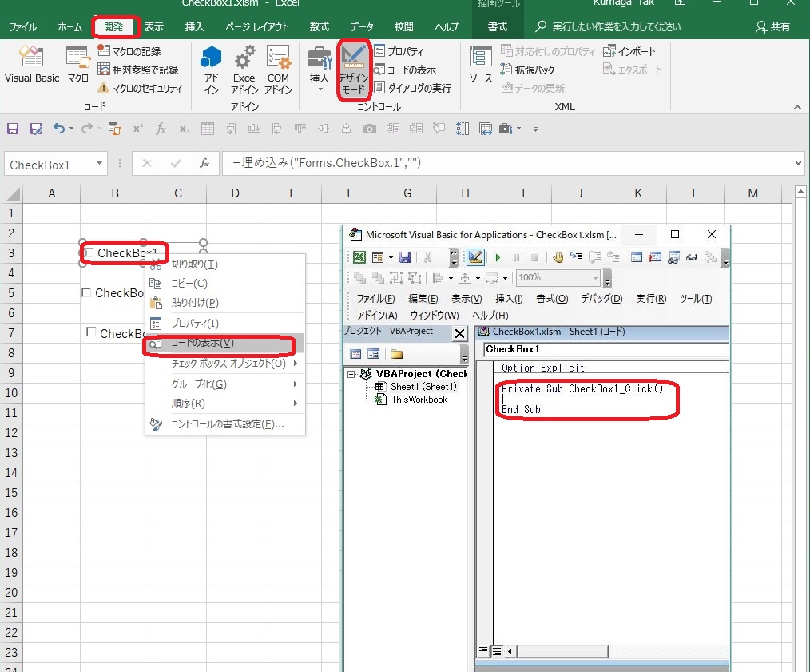Expand the formula bar with its chevron

[799, 163]
